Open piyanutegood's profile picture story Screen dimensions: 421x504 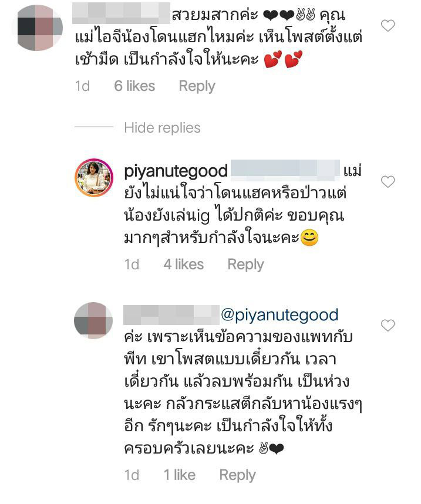pos(94,177)
